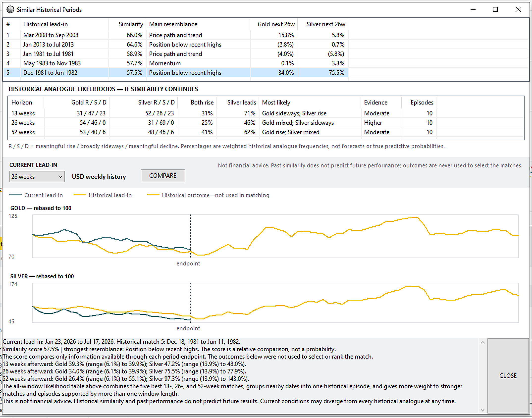Select the May 1983 to Nov 1983 row
The image size is (532, 418).
click(x=175, y=63)
